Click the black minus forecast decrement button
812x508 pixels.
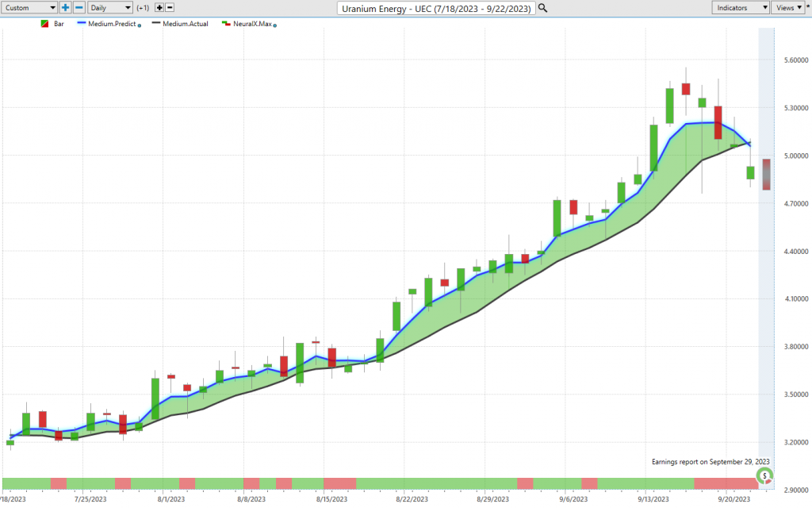point(170,8)
